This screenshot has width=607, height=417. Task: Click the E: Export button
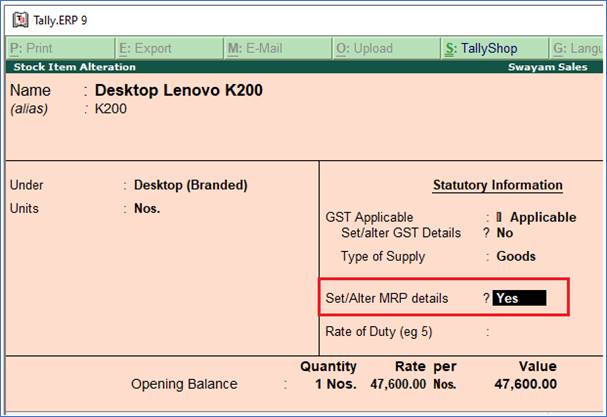pos(170,48)
